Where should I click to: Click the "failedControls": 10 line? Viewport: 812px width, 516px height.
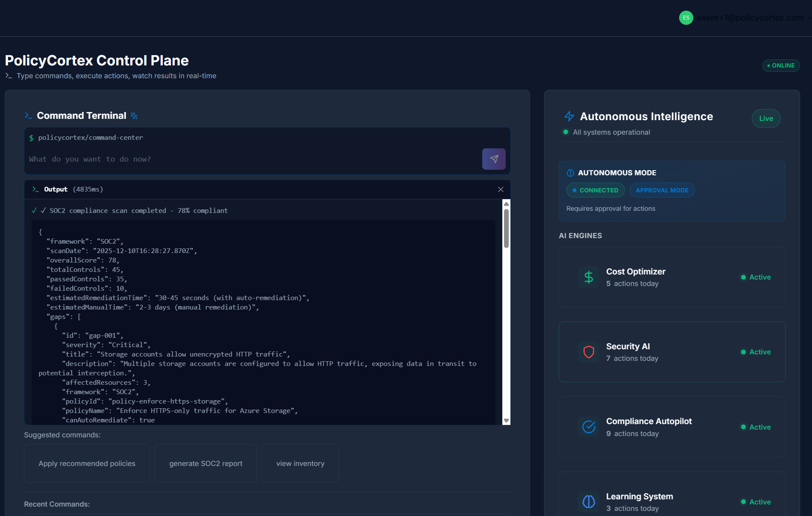click(87, 289)
